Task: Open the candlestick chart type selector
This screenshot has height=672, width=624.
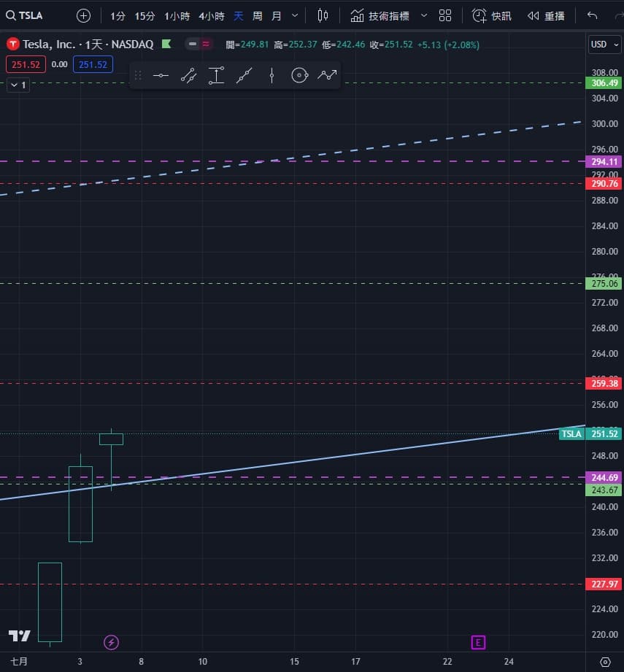Action: tap(323, 15)
